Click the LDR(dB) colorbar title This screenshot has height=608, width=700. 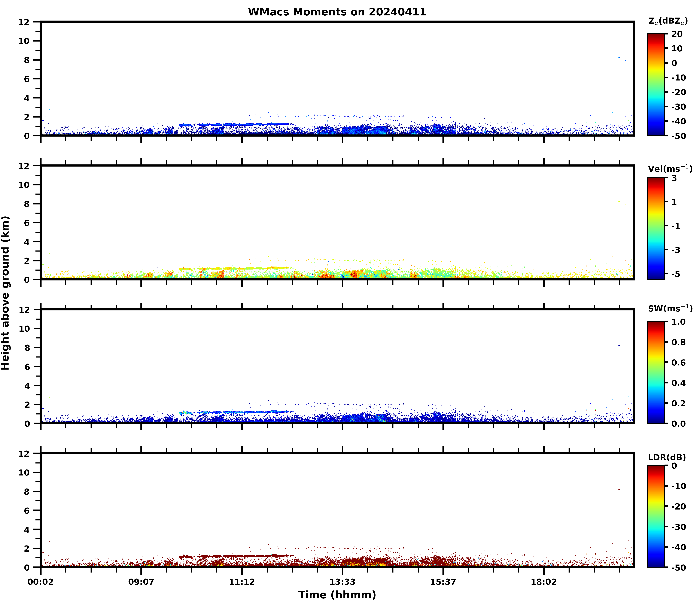(667, 457)
